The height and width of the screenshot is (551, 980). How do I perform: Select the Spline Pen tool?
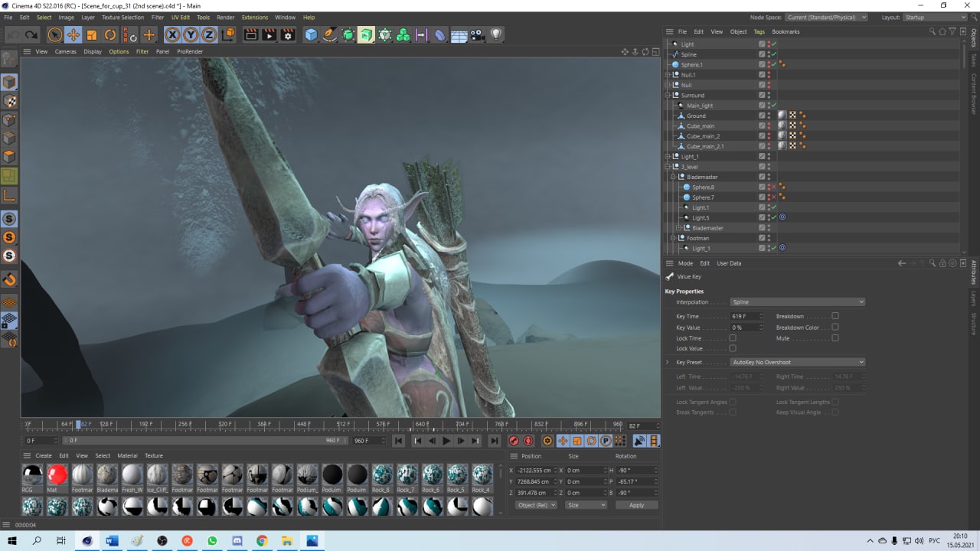[x=329, y=34]
